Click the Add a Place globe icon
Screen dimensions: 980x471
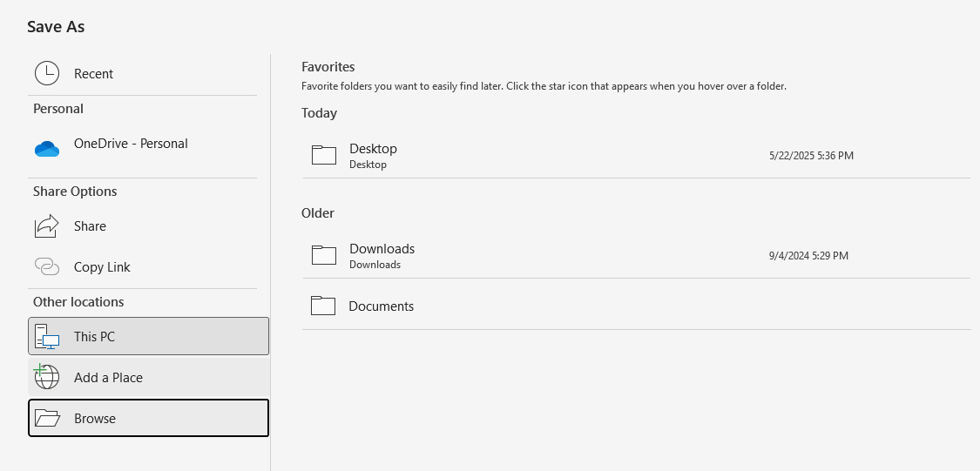pyautogui.click(x=47, y=377)
